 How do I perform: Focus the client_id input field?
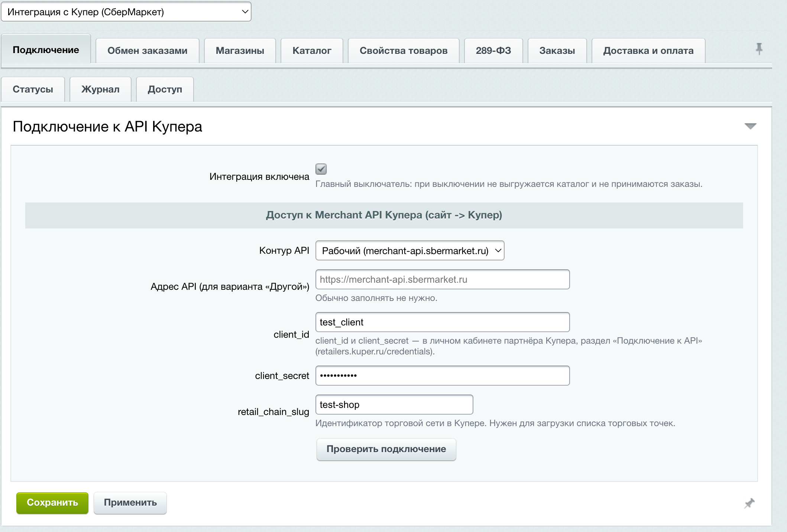[442, 322]
